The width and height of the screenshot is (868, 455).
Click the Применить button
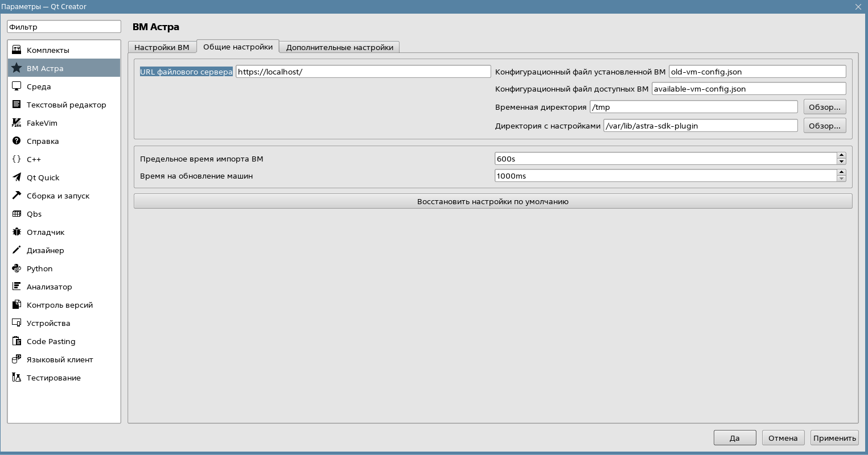click(834, 438)
